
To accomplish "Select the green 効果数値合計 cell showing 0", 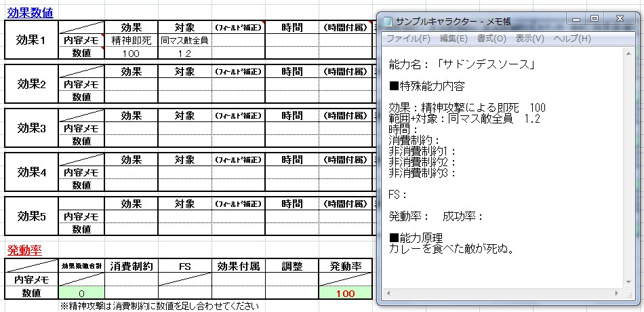I will point(81,294).
